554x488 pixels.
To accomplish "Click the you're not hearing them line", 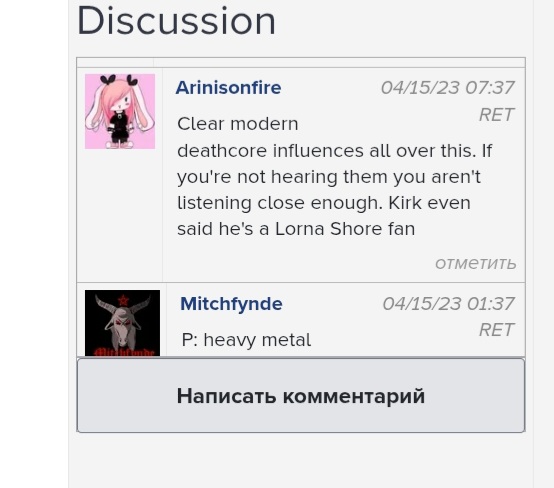I will 329,177.
